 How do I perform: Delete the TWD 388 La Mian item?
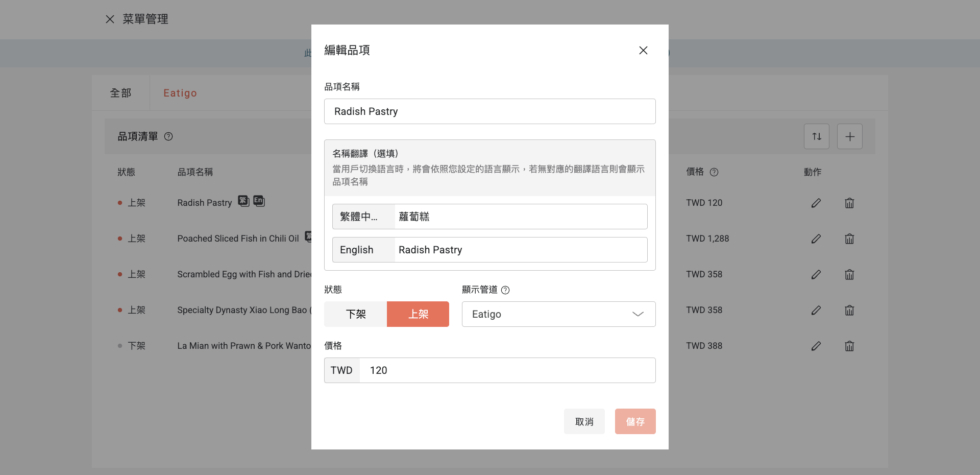[849, 346]
